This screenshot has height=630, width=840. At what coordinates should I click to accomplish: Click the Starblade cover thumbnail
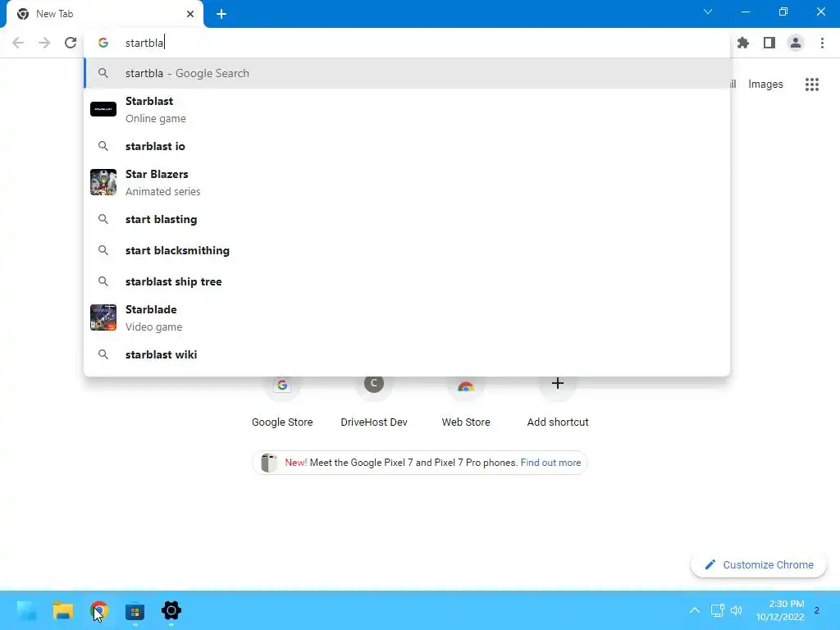tap(103, 317)
